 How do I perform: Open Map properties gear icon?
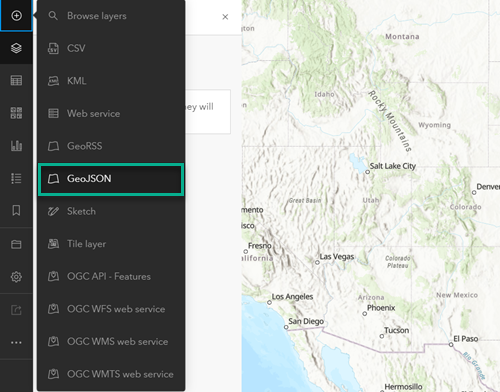click(x=16, y=277)
